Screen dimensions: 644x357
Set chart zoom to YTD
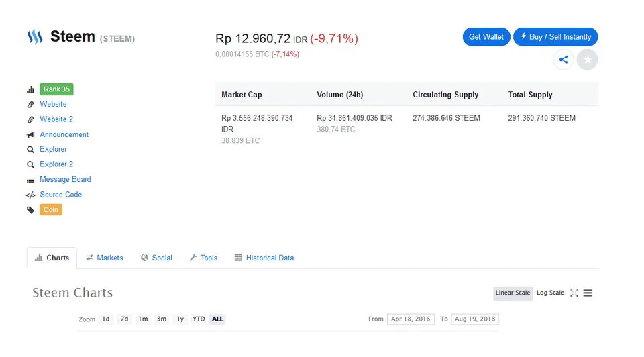point(199,319)
